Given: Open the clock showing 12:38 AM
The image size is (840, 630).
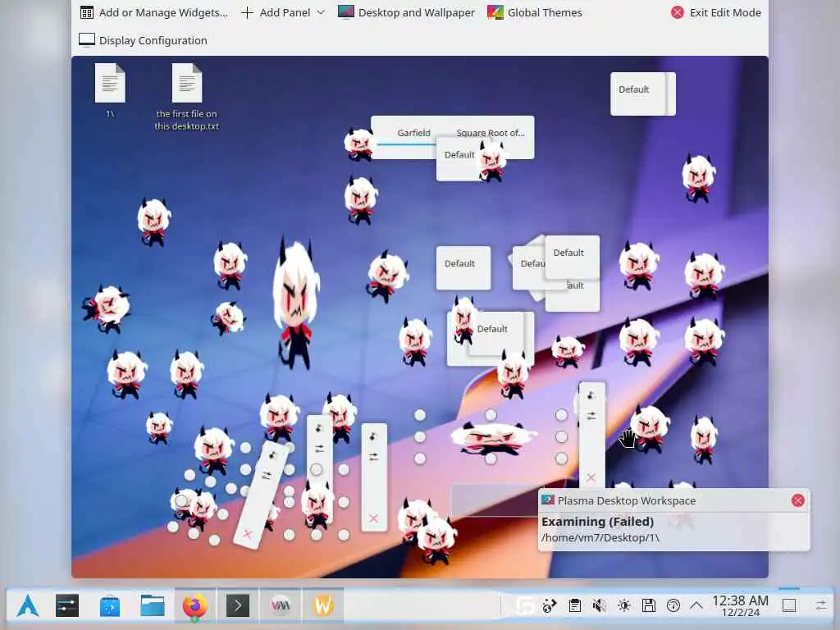Looking at the screenshot, I should pyautogui.click(x=740, y=606).
